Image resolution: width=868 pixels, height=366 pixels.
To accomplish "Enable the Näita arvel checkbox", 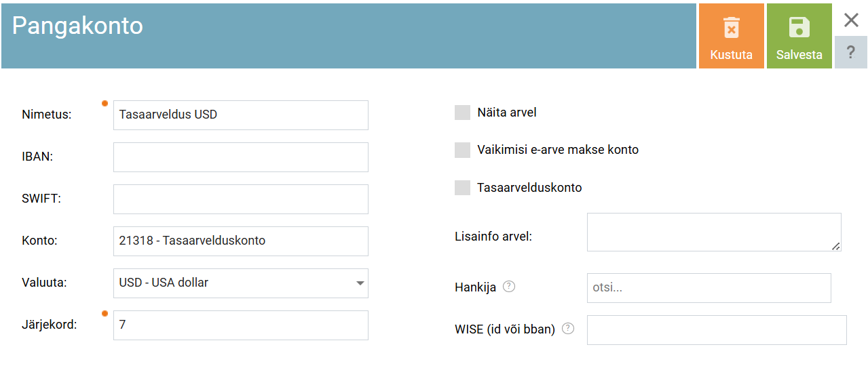I will tap(462, 113).
